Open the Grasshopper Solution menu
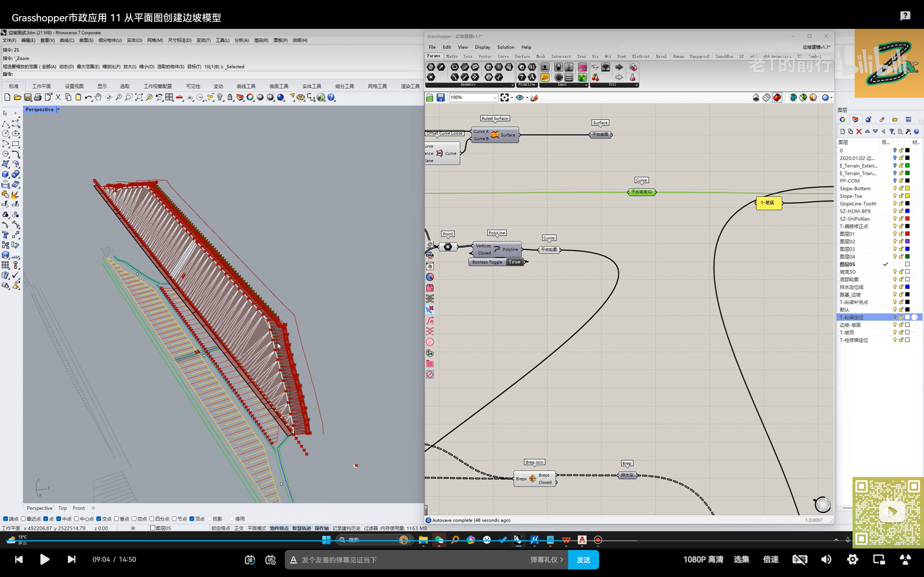This screenshot has height=577, width=924. coord(505,47)
